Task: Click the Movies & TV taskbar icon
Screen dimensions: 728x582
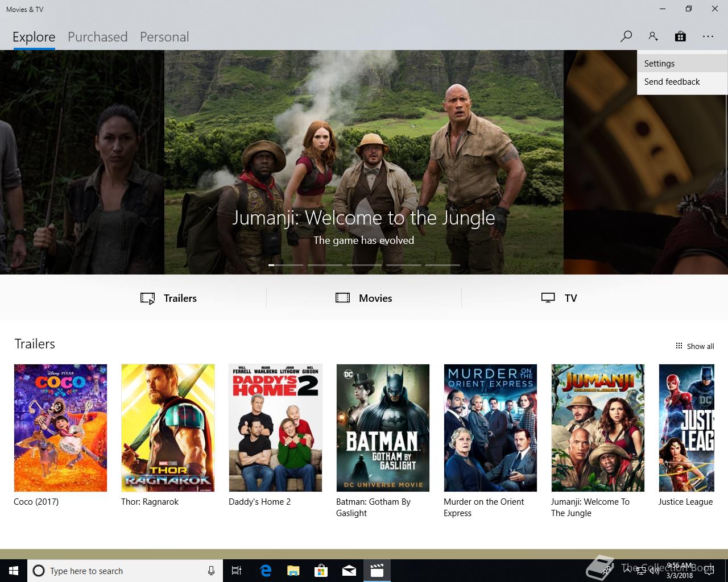Action: pyautogui.click(x=377, y=571)
